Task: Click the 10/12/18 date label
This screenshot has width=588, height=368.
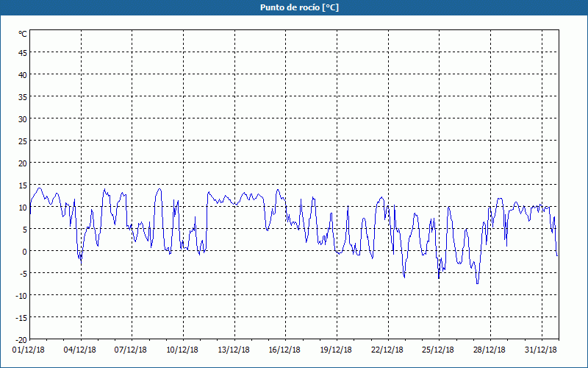Action: pos(182,350)
